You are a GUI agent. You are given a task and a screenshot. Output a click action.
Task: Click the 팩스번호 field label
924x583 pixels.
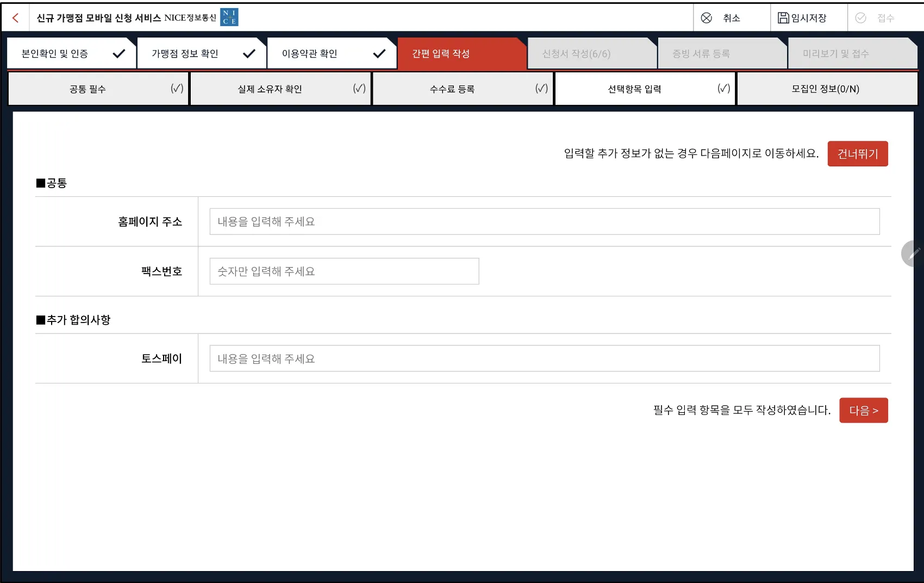coord(161,271)
